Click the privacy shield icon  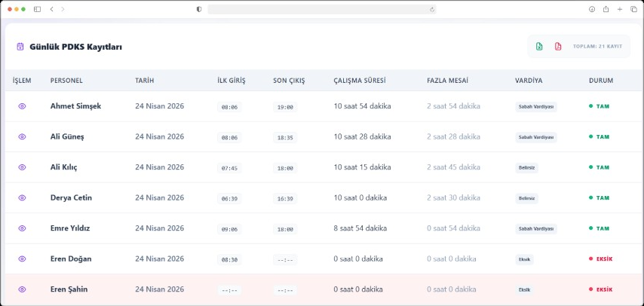click(x=199, y=9)
